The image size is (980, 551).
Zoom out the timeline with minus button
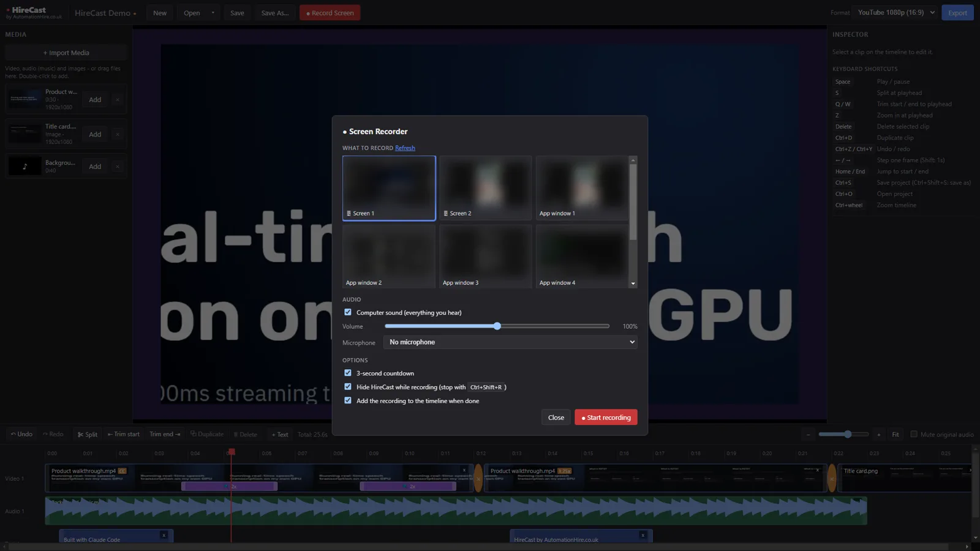(808, 435)
